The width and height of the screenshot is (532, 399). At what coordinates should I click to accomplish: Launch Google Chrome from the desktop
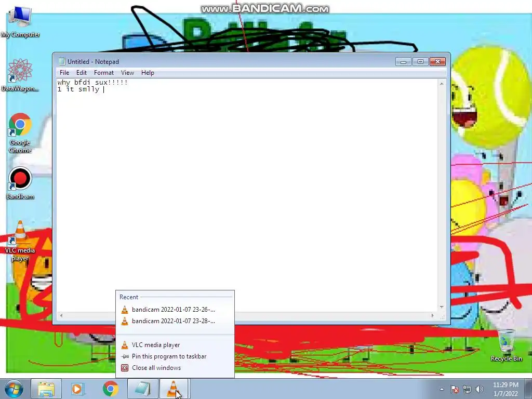click(20, 132)
